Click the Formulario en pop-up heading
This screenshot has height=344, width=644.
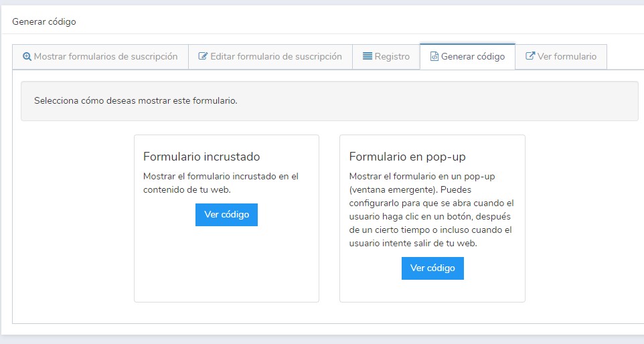click(408, 157)
